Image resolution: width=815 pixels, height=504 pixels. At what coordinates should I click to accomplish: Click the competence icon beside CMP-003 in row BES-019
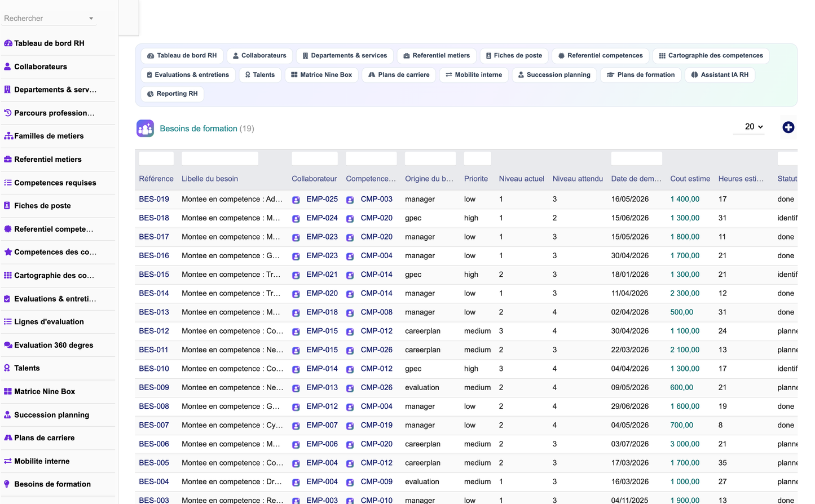point(350,200)
